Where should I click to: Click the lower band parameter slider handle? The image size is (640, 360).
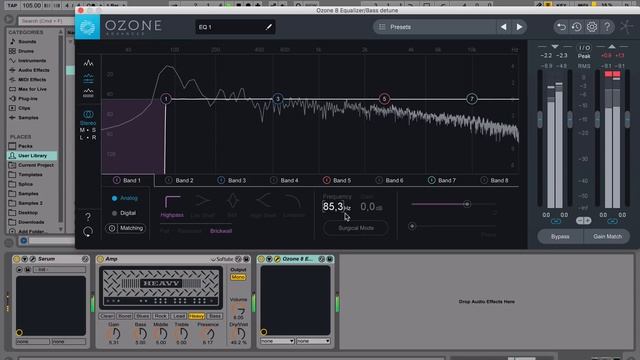click(x=412, y=226)
